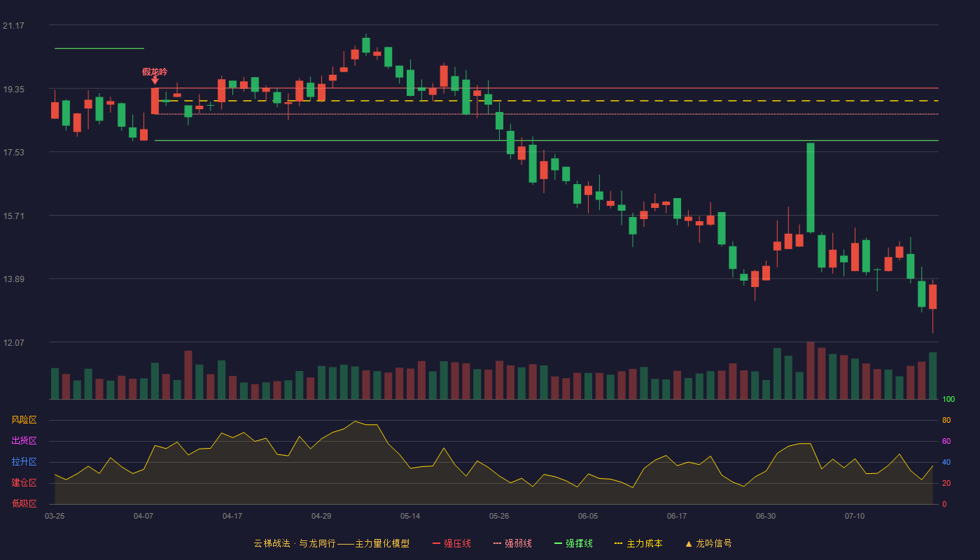Click the 龙吟信号 triangle legend icon
Screen dimensions: 980x560
(x=689, y=543)
